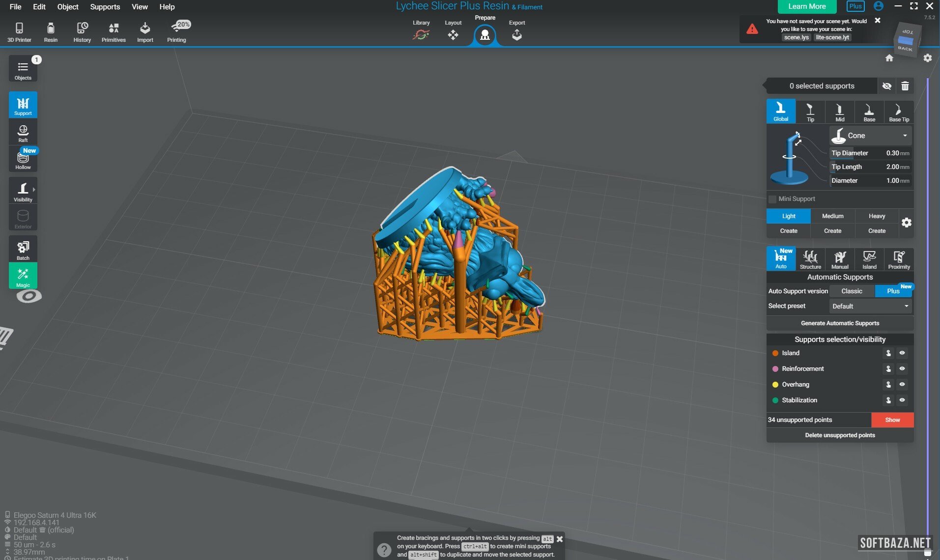Select the Island support mode icon
The image size is (940, 560).
(x=869, y=259)
